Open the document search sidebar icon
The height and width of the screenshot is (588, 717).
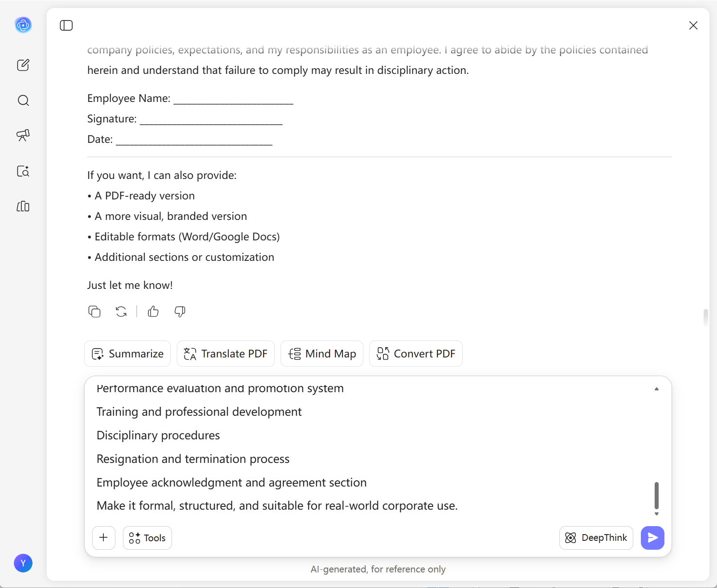(x=23, y=171)
